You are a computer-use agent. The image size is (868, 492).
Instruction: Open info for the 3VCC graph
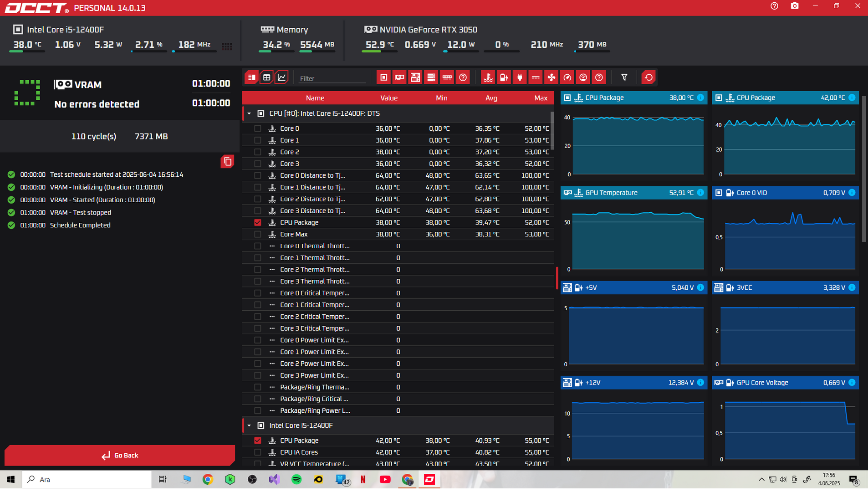click(852, 287)
